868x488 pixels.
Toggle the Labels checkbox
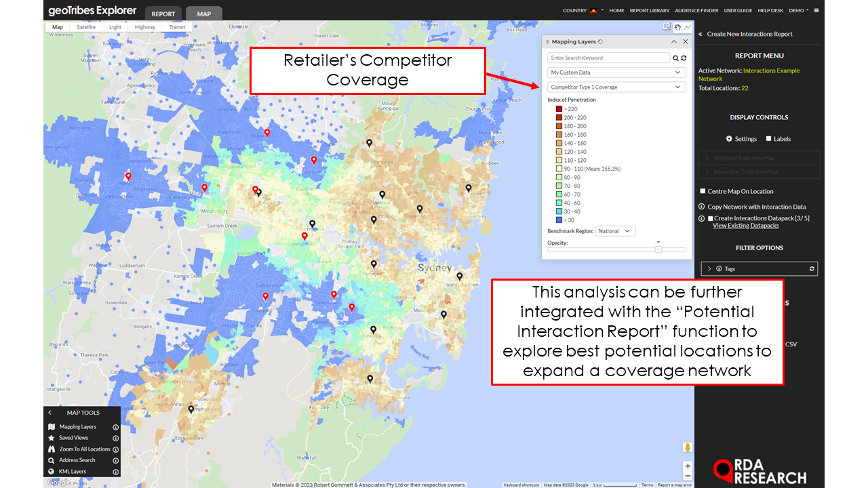(768, 139)
